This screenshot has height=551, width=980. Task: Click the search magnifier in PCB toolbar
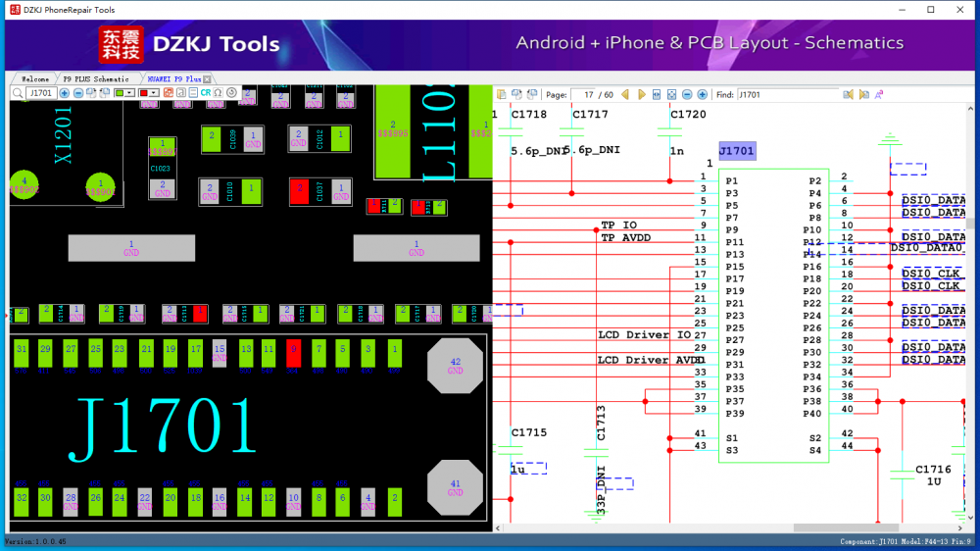(19, 93)
